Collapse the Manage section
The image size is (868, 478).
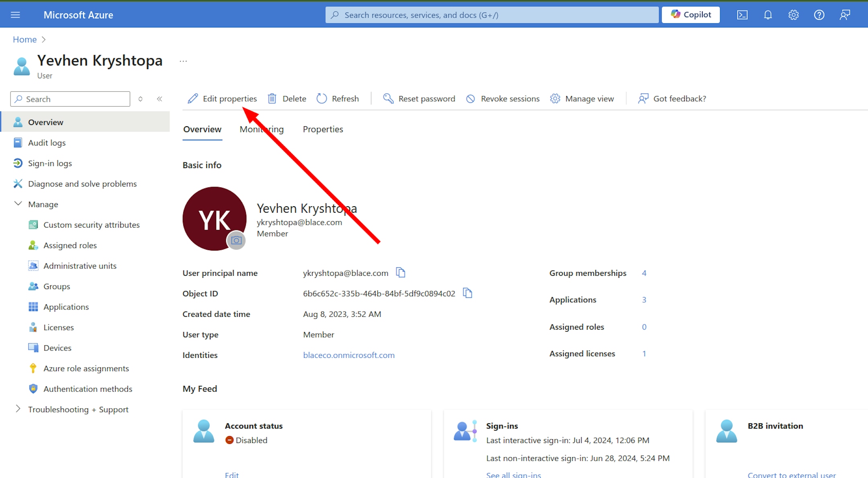(x=18, y=204)
